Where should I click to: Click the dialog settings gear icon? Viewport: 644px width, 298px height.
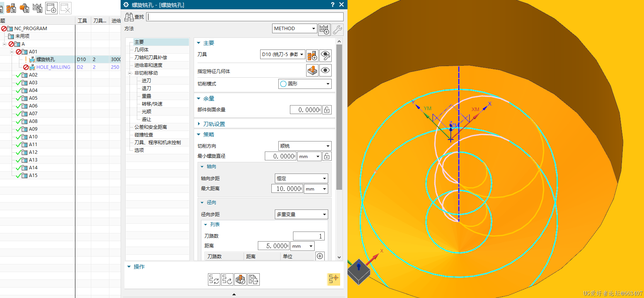(x=126, y=5)
